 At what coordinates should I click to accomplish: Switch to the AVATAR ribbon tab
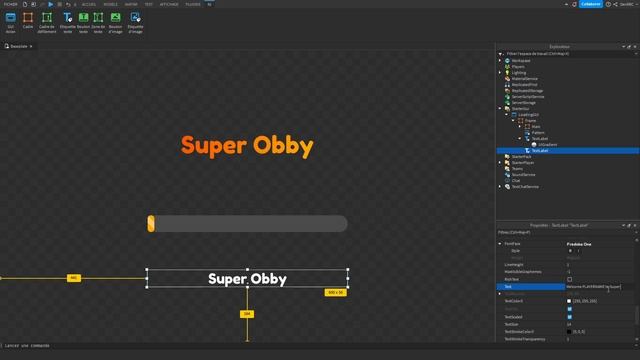coord(131,4)
